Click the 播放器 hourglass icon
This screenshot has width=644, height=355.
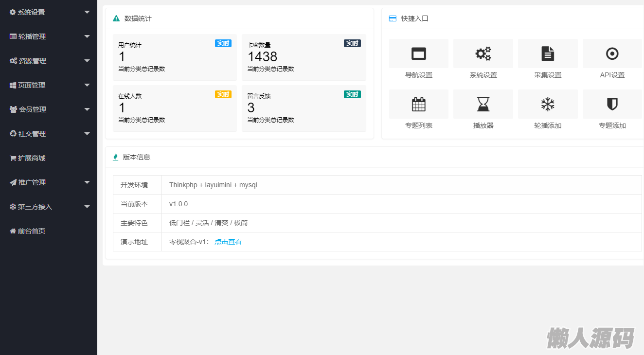click(483, 104)
